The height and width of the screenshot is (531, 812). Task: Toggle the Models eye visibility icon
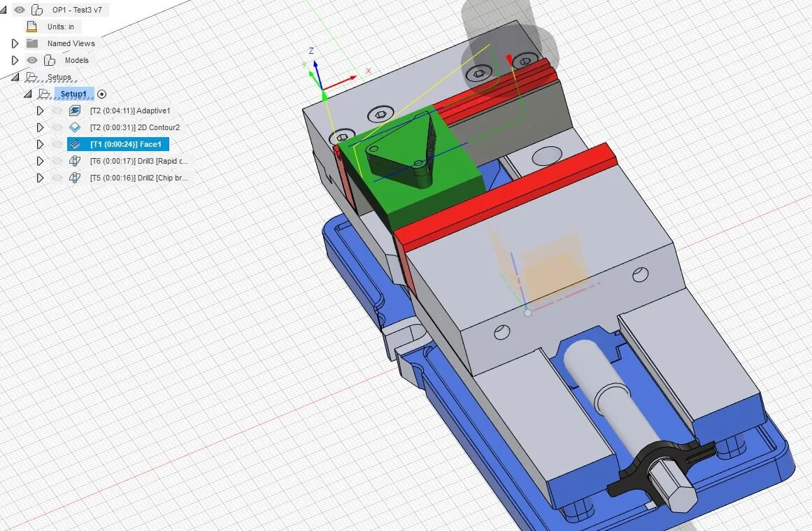[32, 60]
